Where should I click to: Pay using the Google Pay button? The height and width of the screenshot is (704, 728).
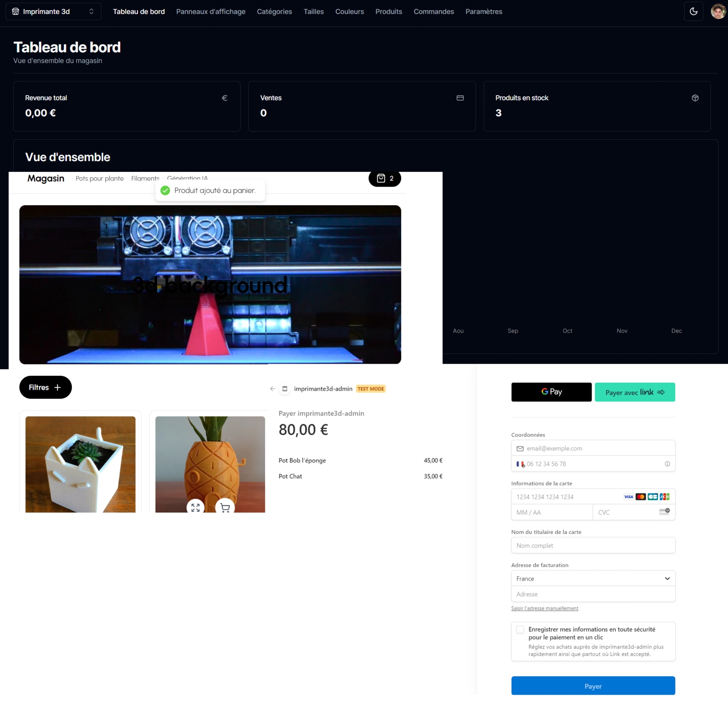pyautogui.click(x=551, y=392)
